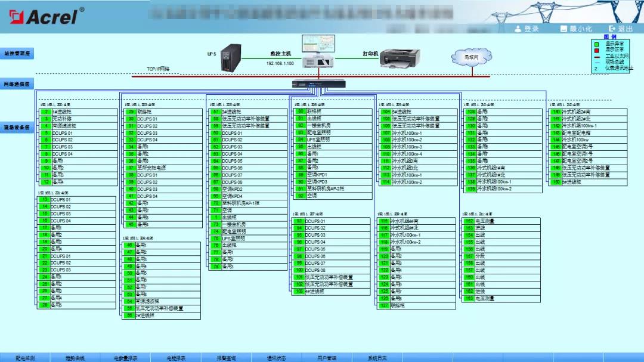Click the 登录 login button

527,29
